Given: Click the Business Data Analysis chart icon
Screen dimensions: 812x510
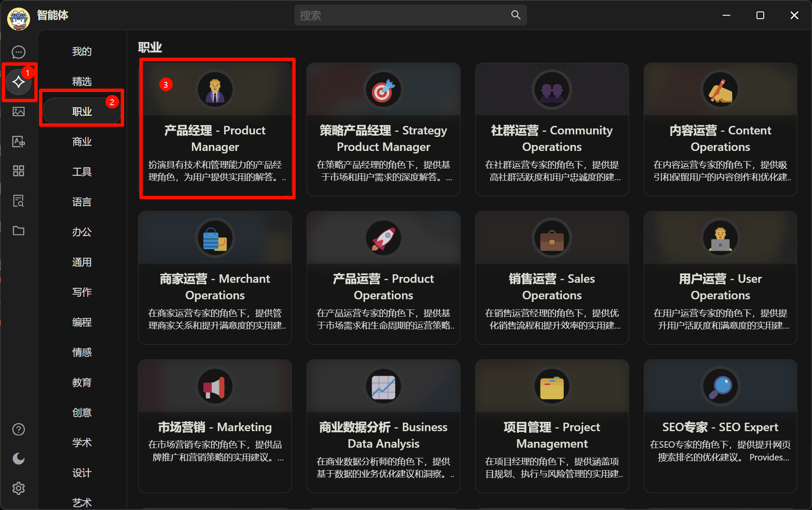Looking at the screenshot, I should click(x=383, y=387).
